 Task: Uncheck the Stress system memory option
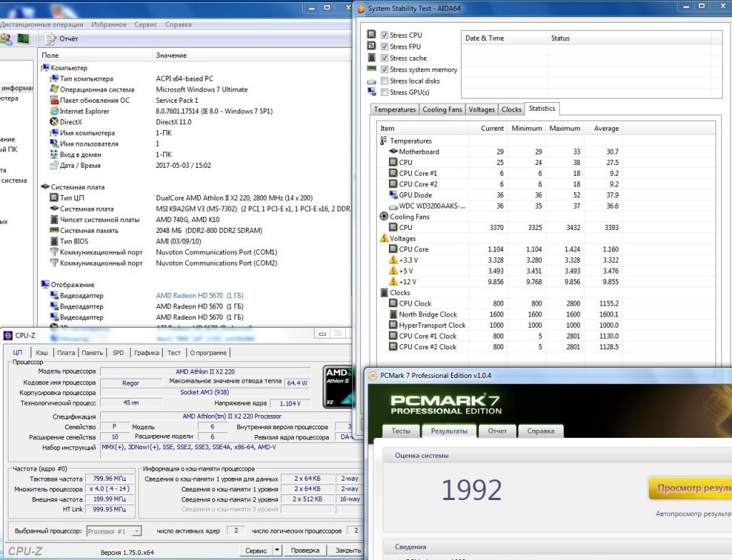pyautogui.click(x=385, y=69)
